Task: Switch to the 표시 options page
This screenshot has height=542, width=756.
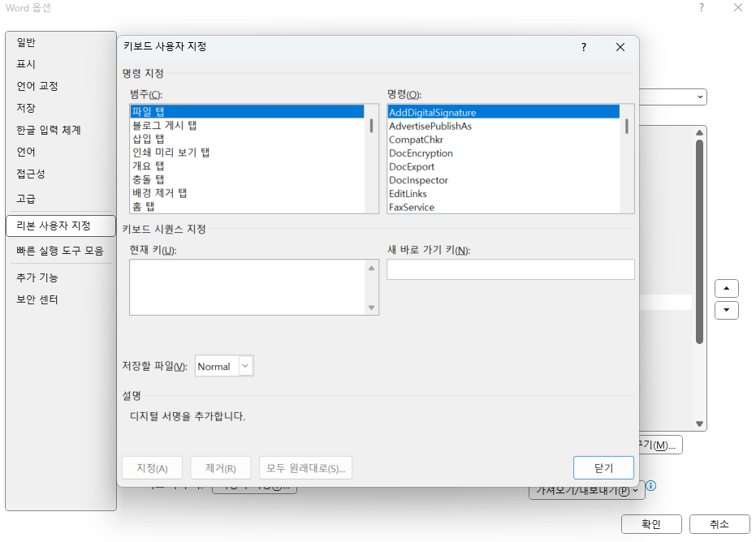Action: pos(25,64)
